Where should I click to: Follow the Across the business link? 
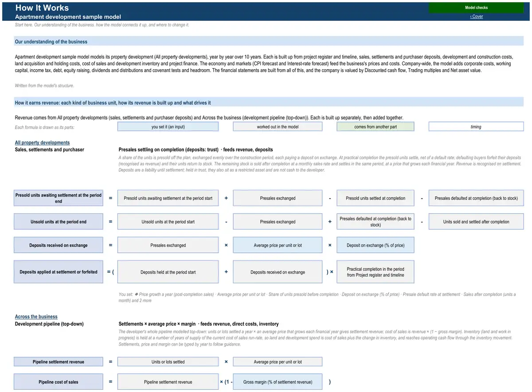[x=36, y=317]
